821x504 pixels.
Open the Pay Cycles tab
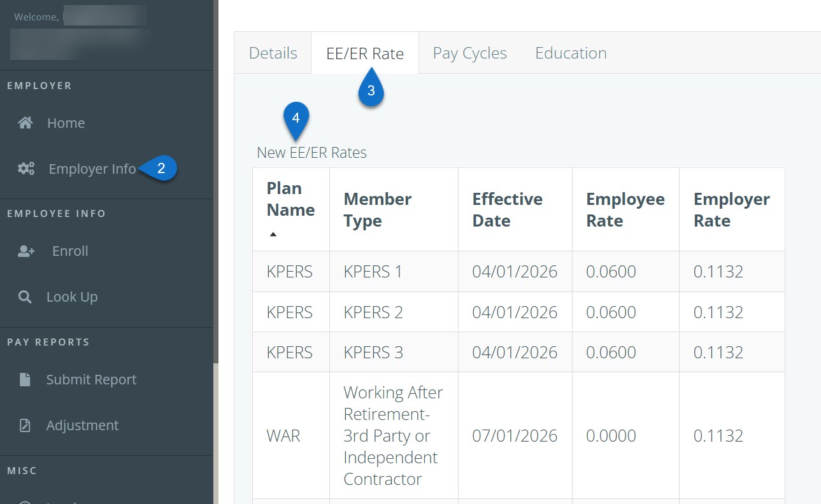(x=469, y=53)
